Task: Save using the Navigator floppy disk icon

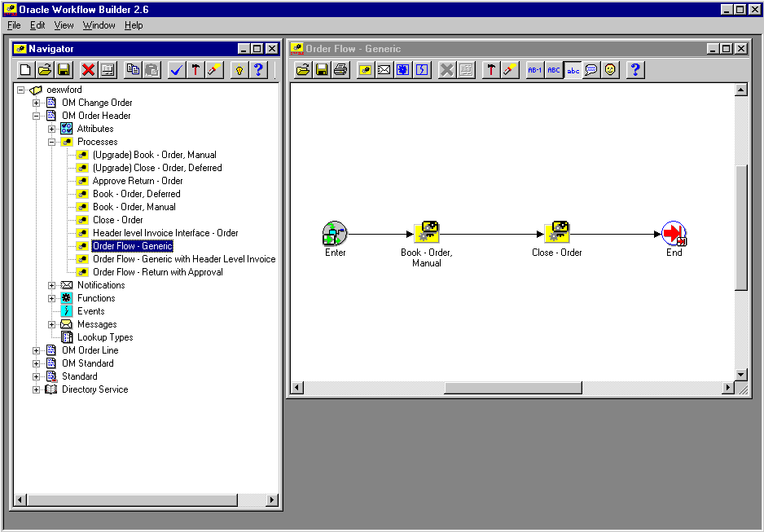Action: tap(64, 70)
